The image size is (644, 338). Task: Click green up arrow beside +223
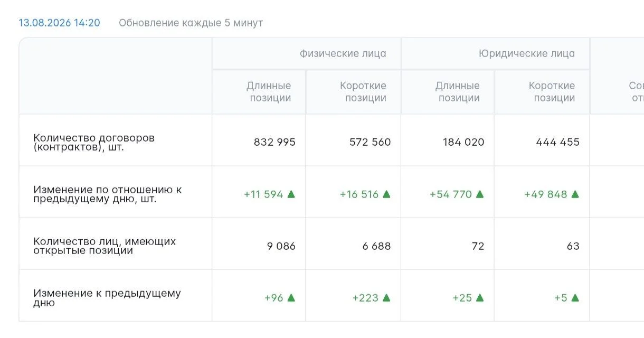coord(386,297)
